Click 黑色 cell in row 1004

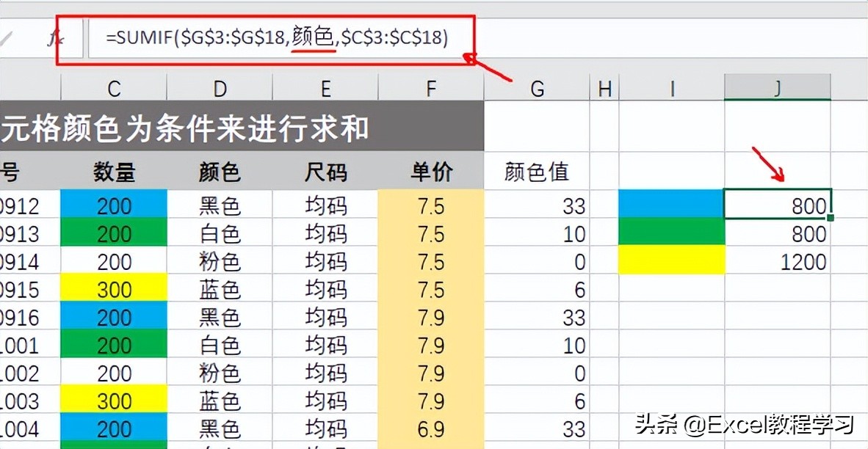click(x=220, y=428)
